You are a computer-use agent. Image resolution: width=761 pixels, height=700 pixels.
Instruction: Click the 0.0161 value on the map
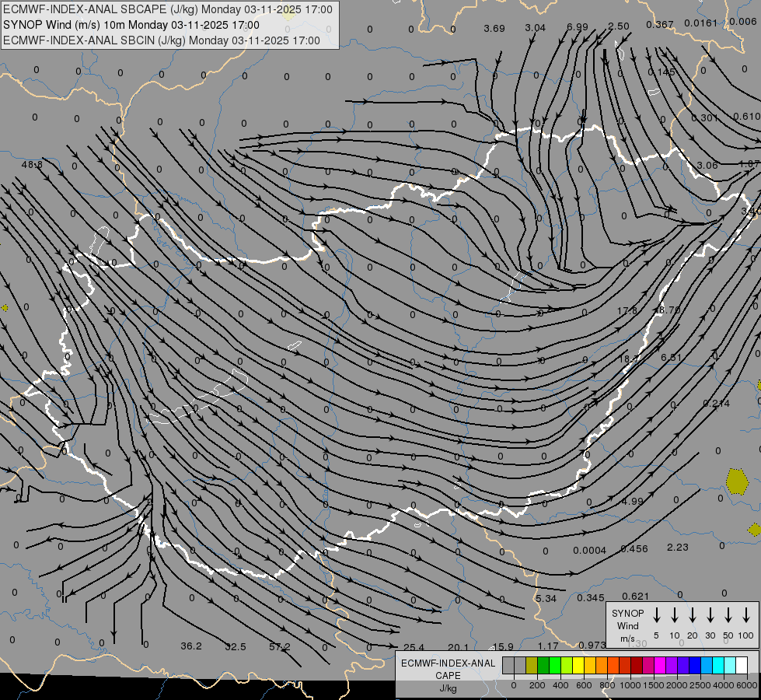coord(700,23)
